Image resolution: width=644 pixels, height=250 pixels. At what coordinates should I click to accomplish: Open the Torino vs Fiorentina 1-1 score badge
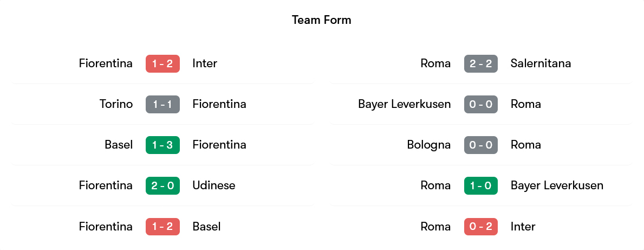162,104
